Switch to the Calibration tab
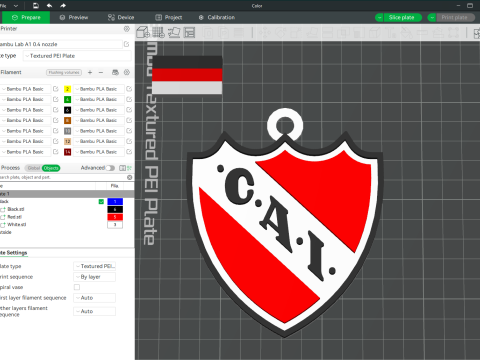This screenshot has height=360, width=480. pyautogui.click(x=217, y=17)
